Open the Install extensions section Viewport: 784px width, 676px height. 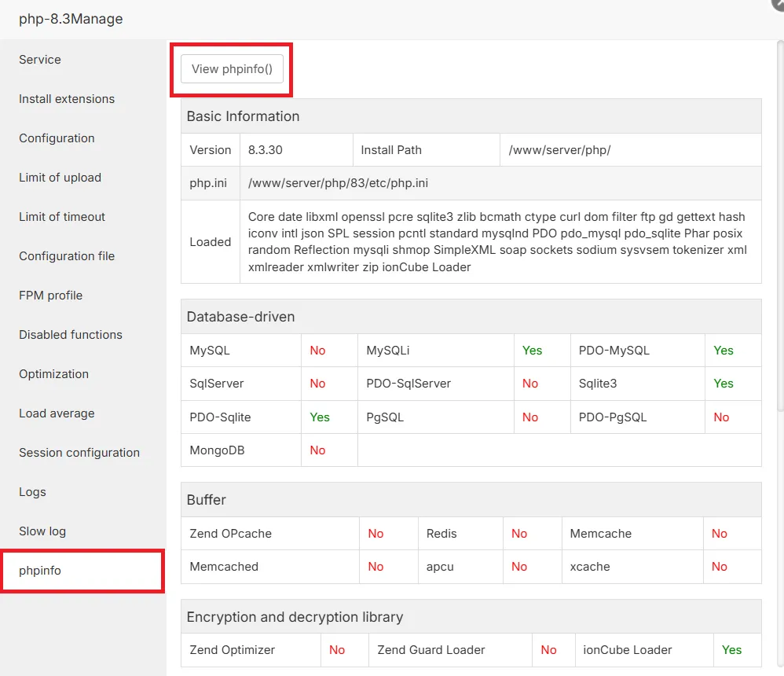66,99
